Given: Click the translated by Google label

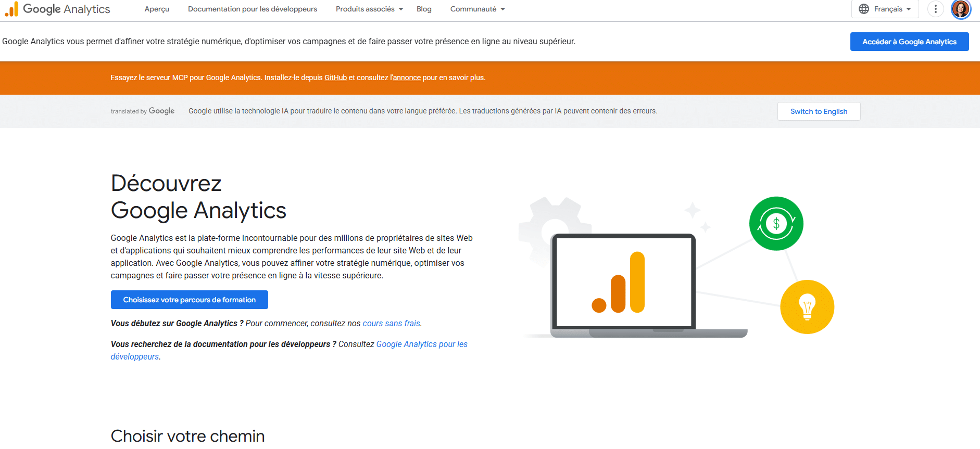Looking at the screenshot, I should tap(143, 111).
